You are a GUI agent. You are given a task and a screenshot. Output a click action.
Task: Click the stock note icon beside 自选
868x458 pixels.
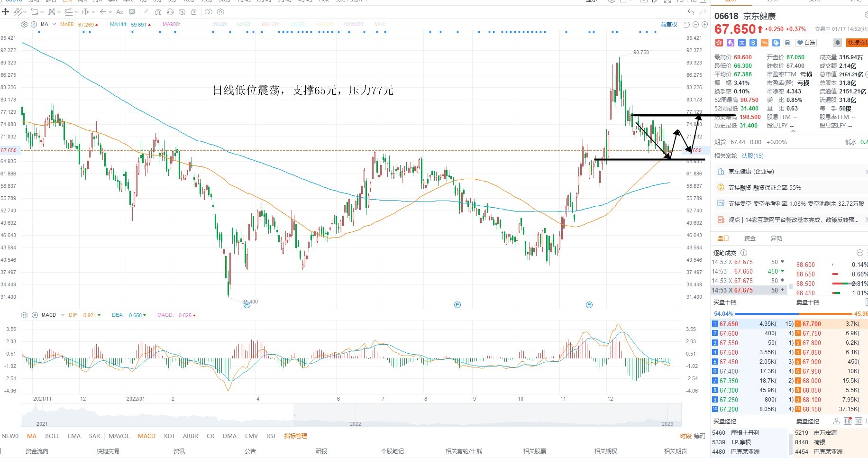(x=787, y=43)
